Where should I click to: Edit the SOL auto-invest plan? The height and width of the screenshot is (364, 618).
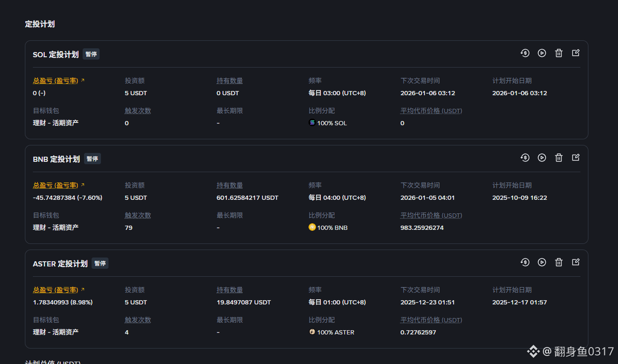[576, 53]
